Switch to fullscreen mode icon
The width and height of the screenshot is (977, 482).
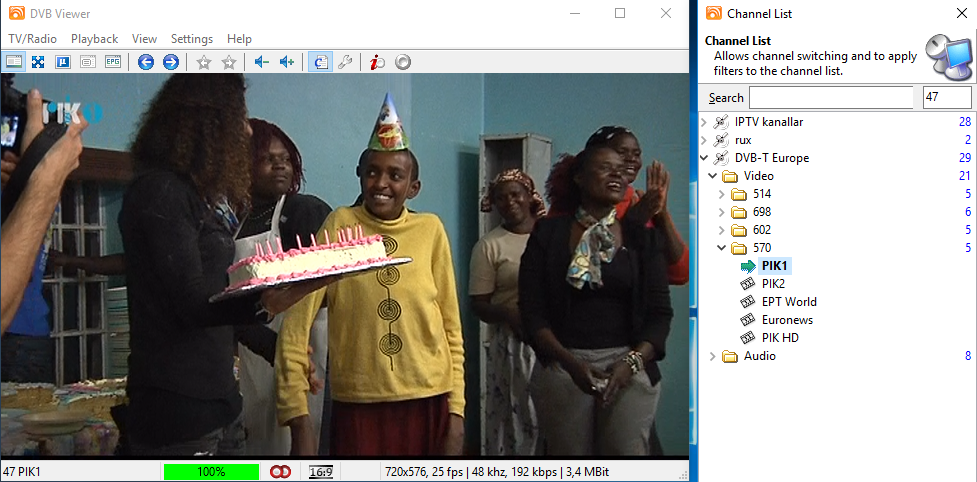(x=39, y=62)
